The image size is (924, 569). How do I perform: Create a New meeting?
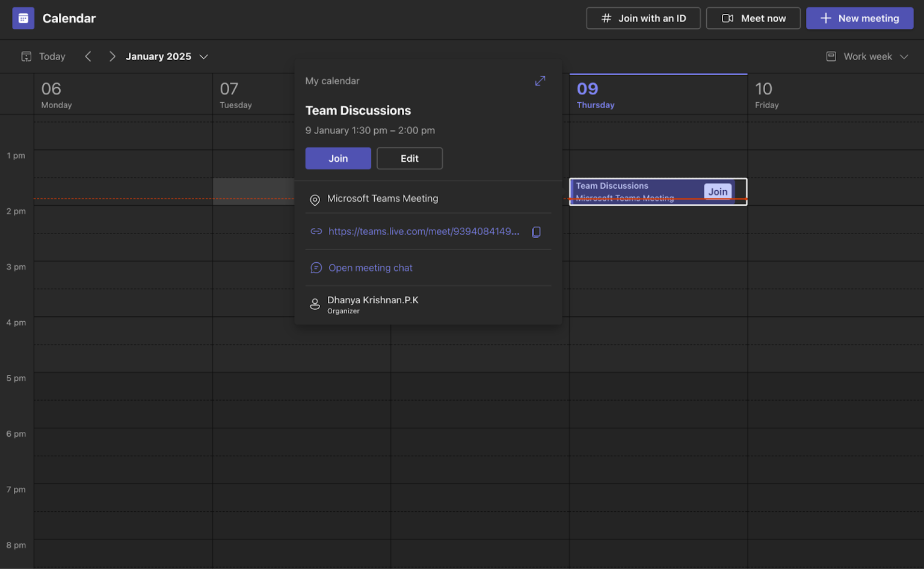(859, 18)
